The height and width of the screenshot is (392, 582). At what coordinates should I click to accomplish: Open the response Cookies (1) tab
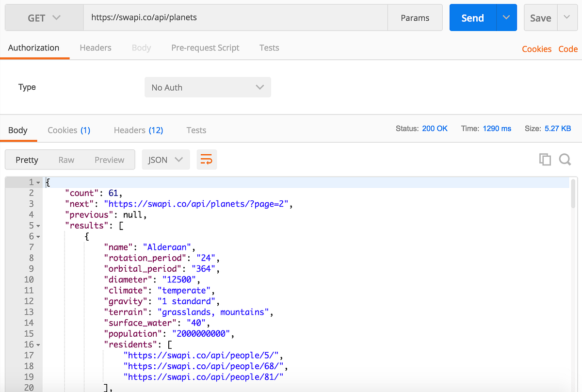pos(69,130)
